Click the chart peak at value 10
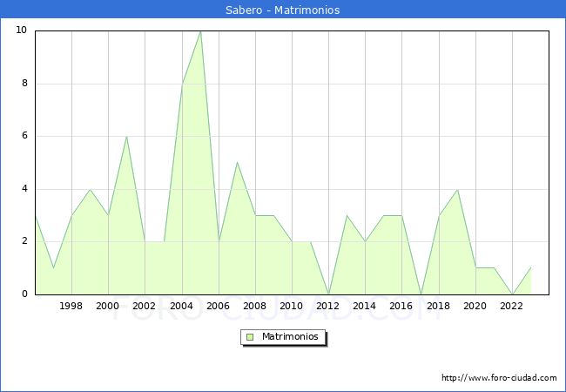566x392 pixels. (200, 31)
